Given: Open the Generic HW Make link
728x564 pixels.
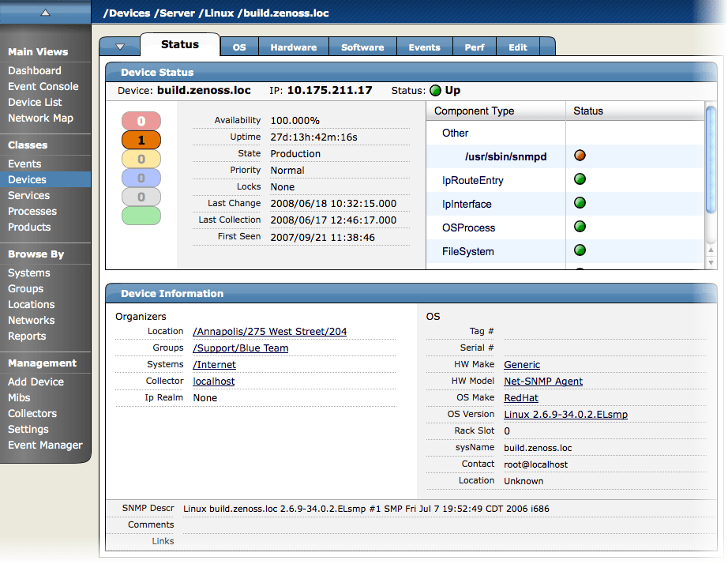Looking at the screenshot, I should point(522,365).
